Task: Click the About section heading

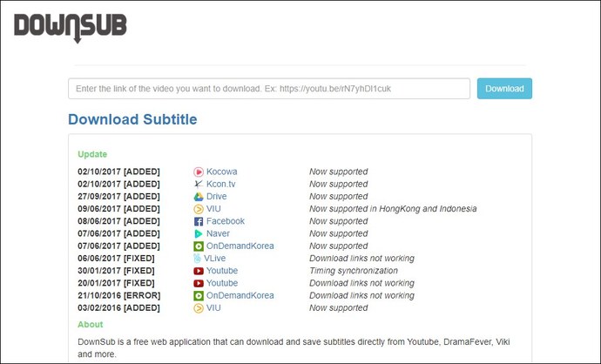Action: click(x=91, y=325)
